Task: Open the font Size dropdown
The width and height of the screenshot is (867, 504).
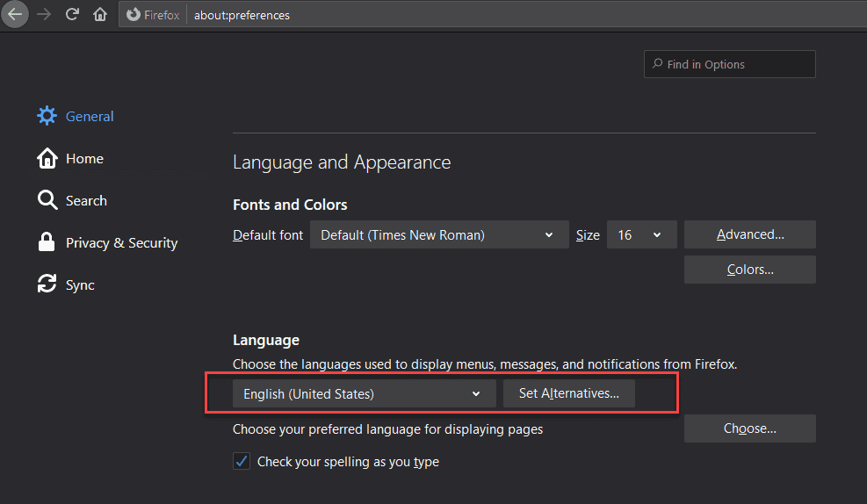Action: (641, 234)
